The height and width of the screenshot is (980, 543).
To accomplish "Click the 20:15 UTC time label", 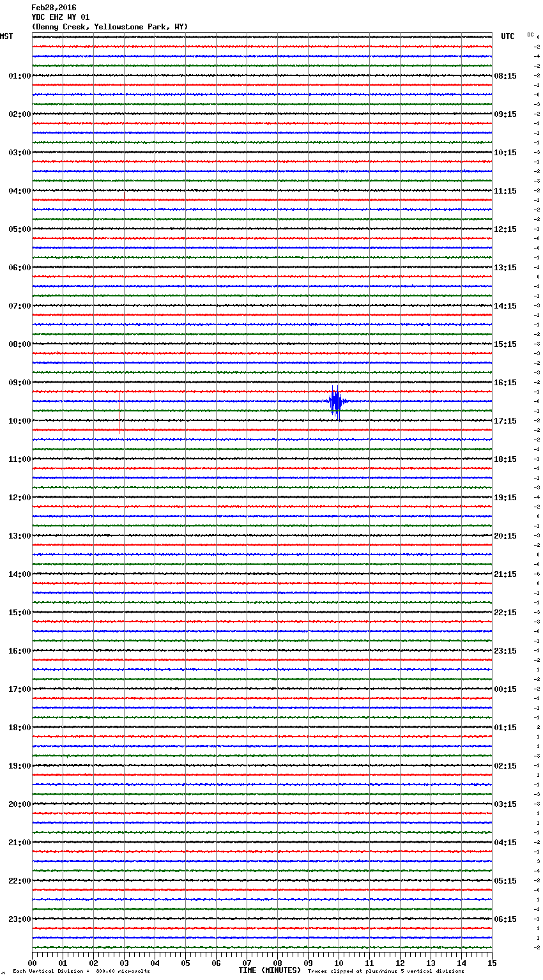I will [505, 536].
